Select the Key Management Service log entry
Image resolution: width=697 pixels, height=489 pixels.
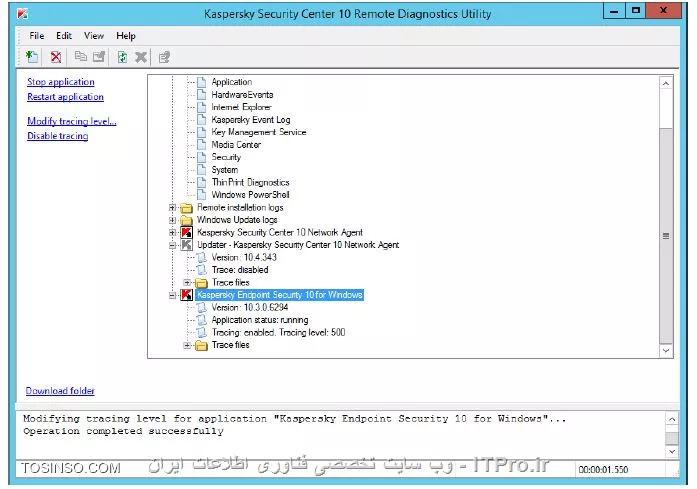pyautogui.click(x=259, y=132)
